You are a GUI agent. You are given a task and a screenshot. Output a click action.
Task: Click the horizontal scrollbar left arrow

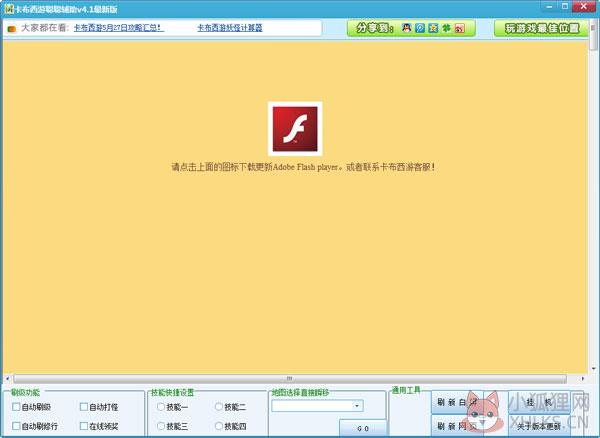pyautogui.click(x=7, y=379)
